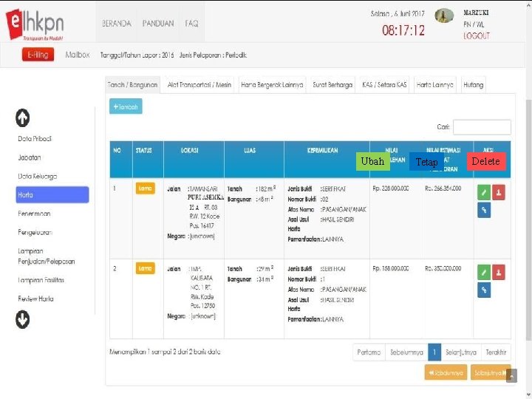Go to Terakhir pagination page
Image resolution: width=532 pixels, height=399 pixels.
[x=496, y=352]
